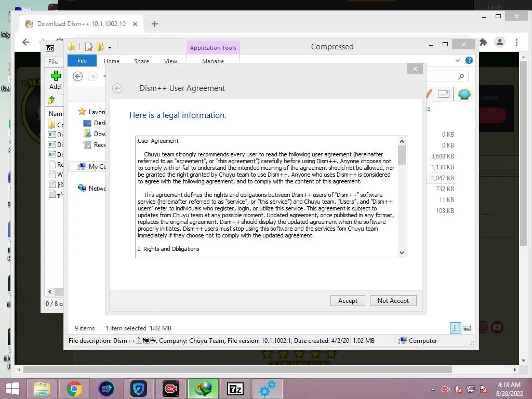The height and width of the screenshot is (399, 532).
Task: Switch to the View ribbon tab
Action: click(x=170, y=61)
